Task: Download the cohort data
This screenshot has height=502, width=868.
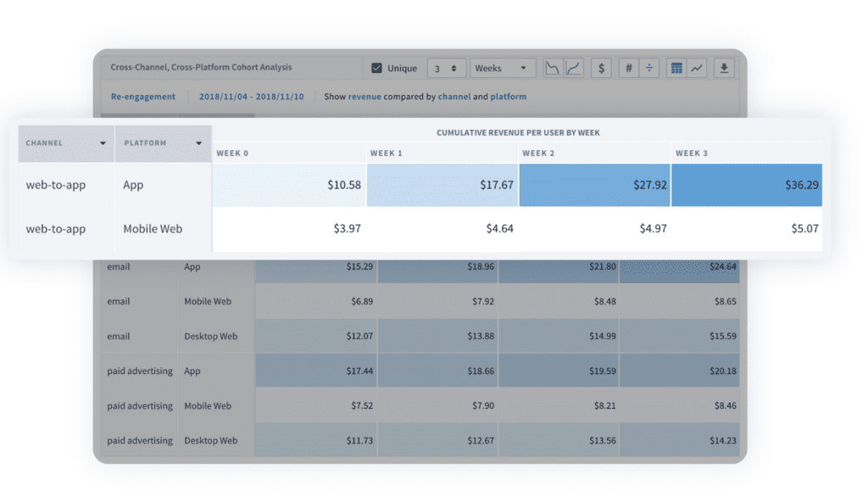Action: click(x=724, y=67)
